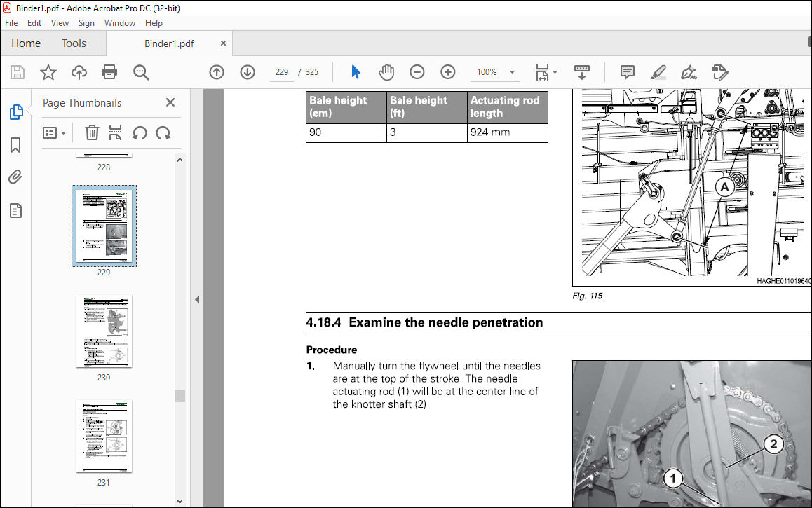Click the 'Bale height (cm)' table header

click(x=346, y=107)
